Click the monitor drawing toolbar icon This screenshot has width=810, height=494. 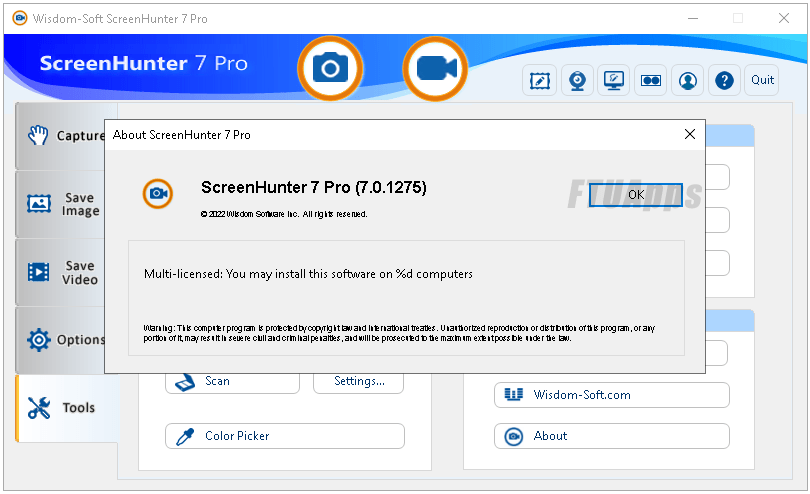(x=614, y=80)
